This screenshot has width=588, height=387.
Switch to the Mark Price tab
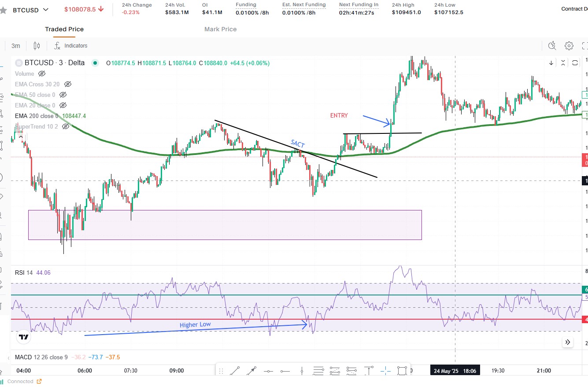coord(220,29)
